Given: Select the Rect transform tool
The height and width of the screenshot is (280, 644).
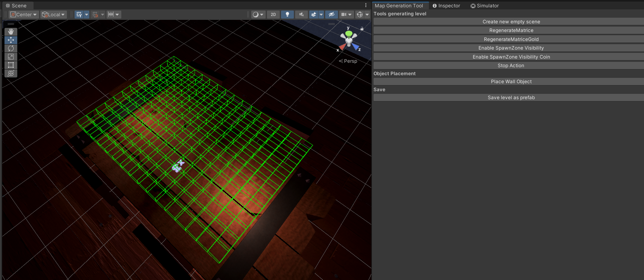Looking at the screenshot, I should [11, 65].
